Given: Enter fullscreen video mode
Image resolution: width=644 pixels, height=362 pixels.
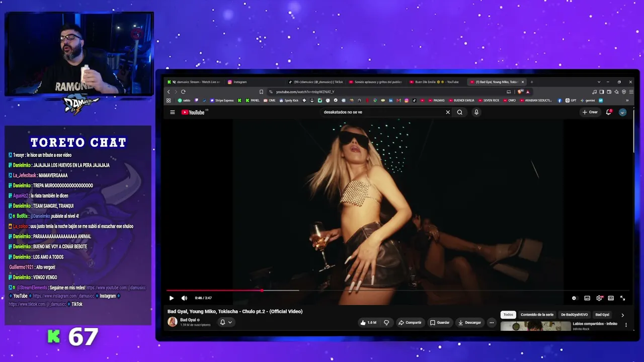Looking at the screenshot, I should (x=622, y=298).
